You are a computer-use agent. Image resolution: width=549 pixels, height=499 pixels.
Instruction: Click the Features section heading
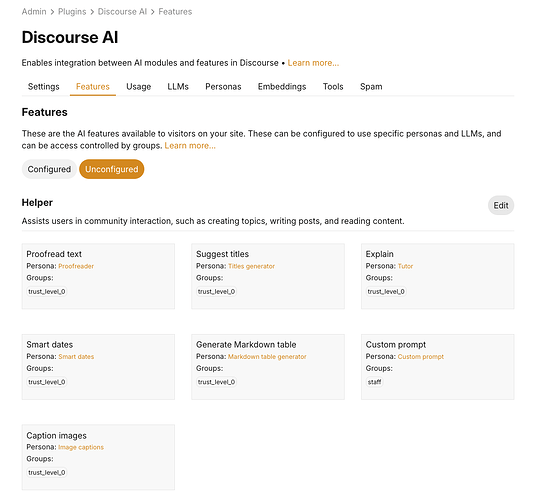click(x=44, y=112)
